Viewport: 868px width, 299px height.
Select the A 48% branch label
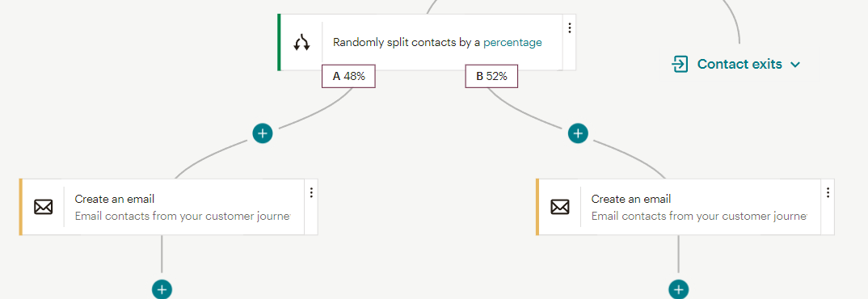[349, 77]
